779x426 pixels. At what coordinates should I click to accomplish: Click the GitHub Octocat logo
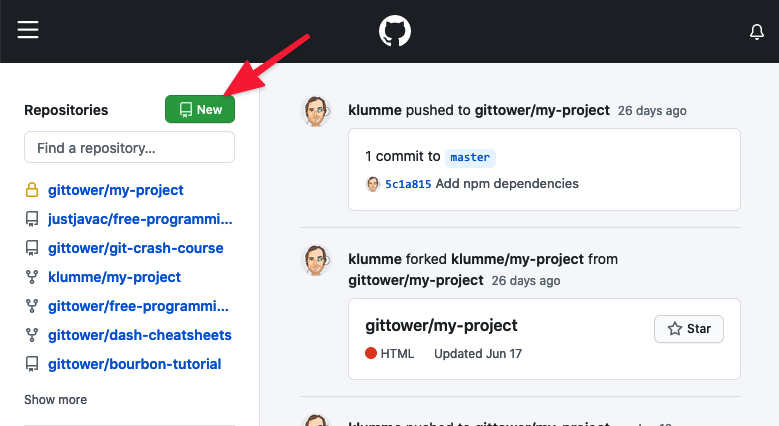[395, 31]
